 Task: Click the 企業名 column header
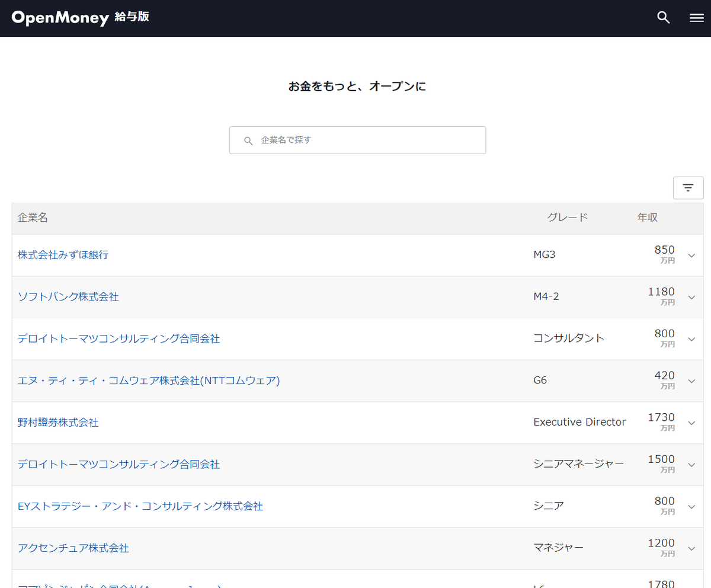[33, 218]
